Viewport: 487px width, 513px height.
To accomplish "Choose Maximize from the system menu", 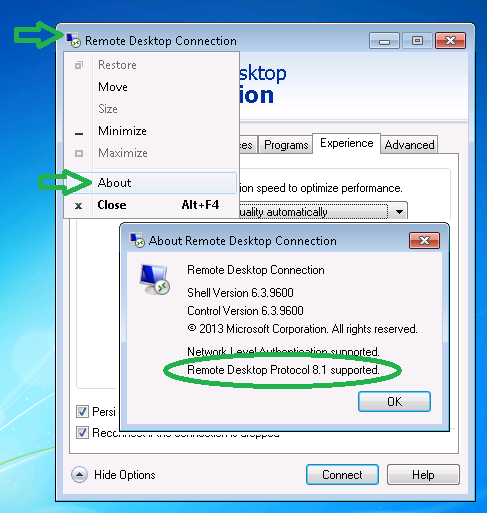I will pos(151,153).
